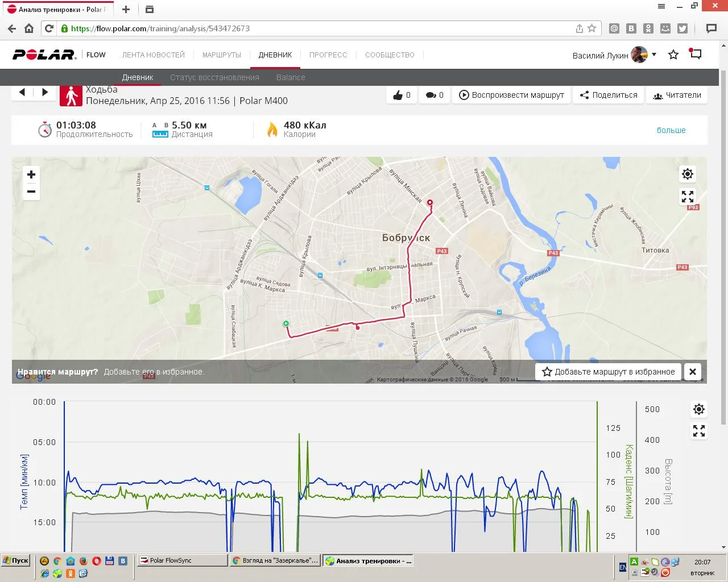The height and width of the screenshot is (582, 728).
Task: Open the browser main menu
Action: click(661, 6)
